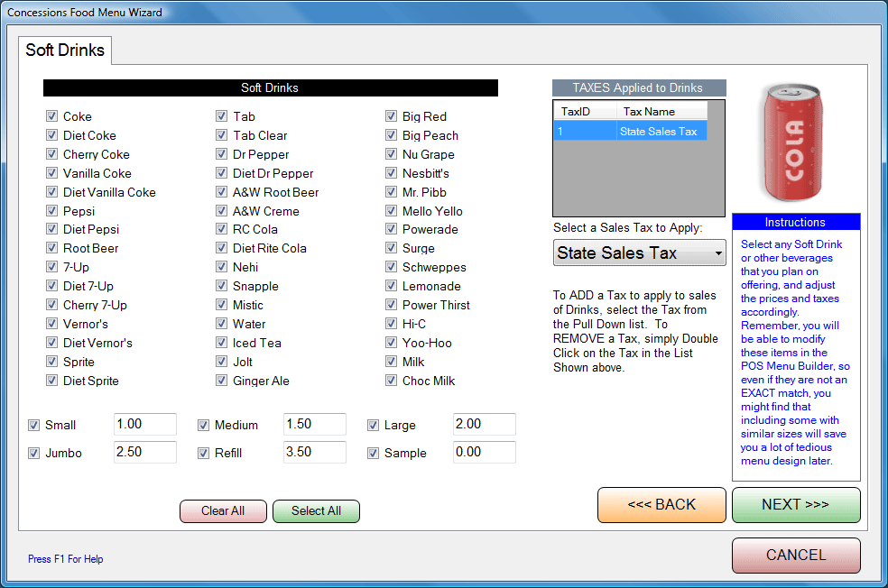This screenshot has width=888, height=588.
Task: Toggle the Diet Dr Pepper checkbox
Action: [221, 172]
